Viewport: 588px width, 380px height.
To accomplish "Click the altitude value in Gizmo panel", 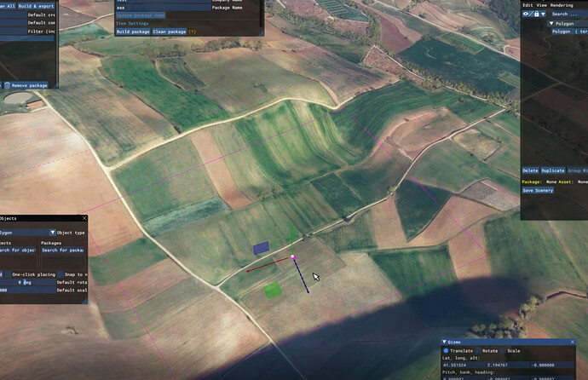I will [551, 365].
